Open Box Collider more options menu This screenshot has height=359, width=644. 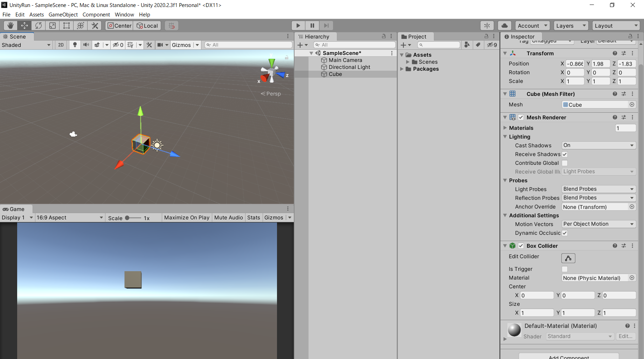632,246
